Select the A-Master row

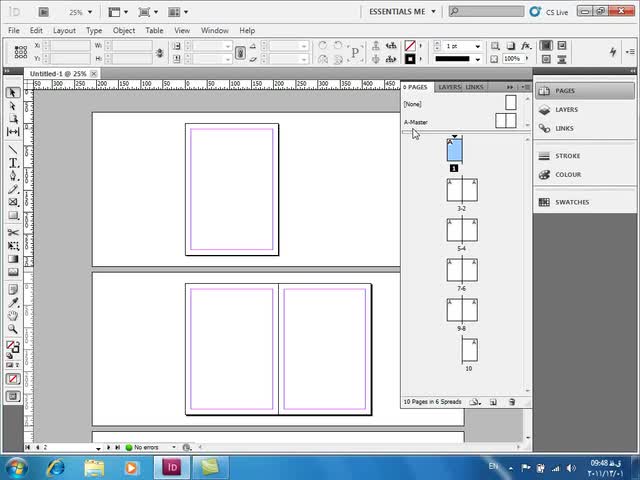click(x=461, y=122)
